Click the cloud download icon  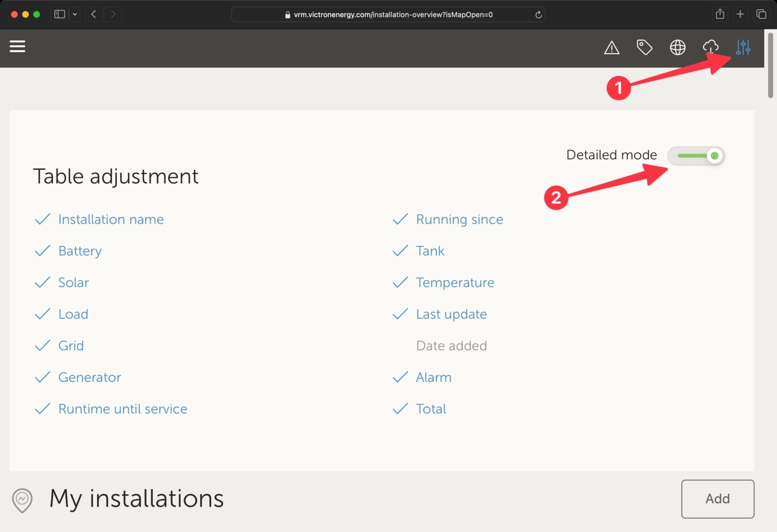pyautogui.click(x=710, y=47)
